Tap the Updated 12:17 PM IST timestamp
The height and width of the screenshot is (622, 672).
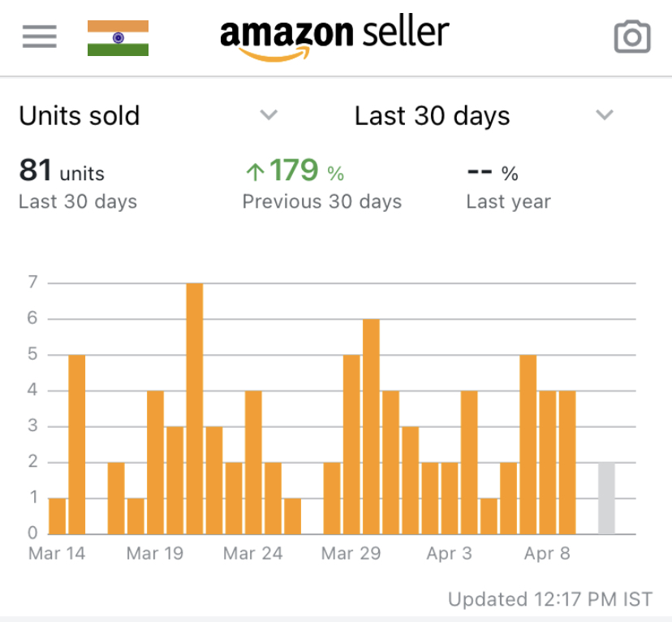click(x=550, y=599)
